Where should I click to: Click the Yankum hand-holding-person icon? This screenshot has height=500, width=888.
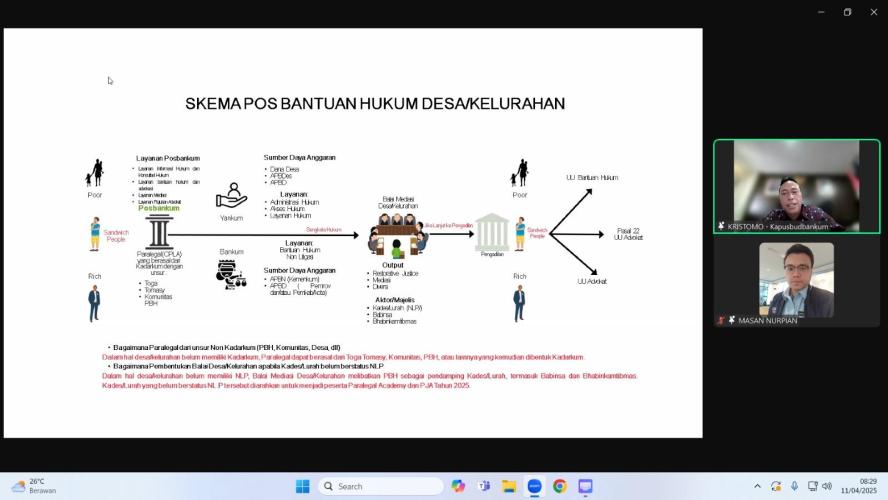(231, 196)
